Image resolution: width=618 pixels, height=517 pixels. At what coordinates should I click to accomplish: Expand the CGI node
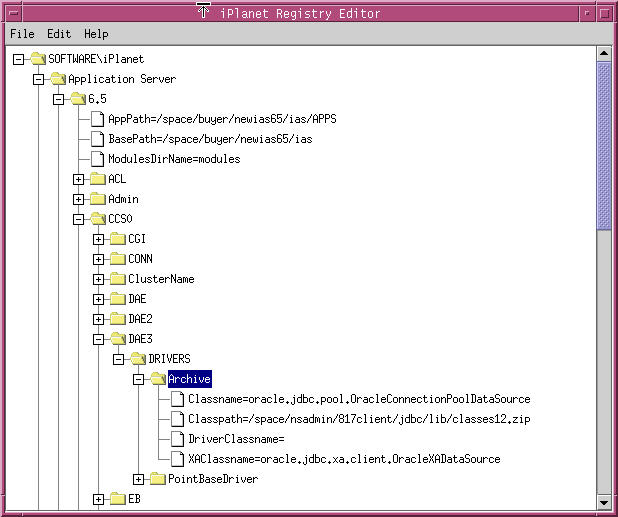99,239
